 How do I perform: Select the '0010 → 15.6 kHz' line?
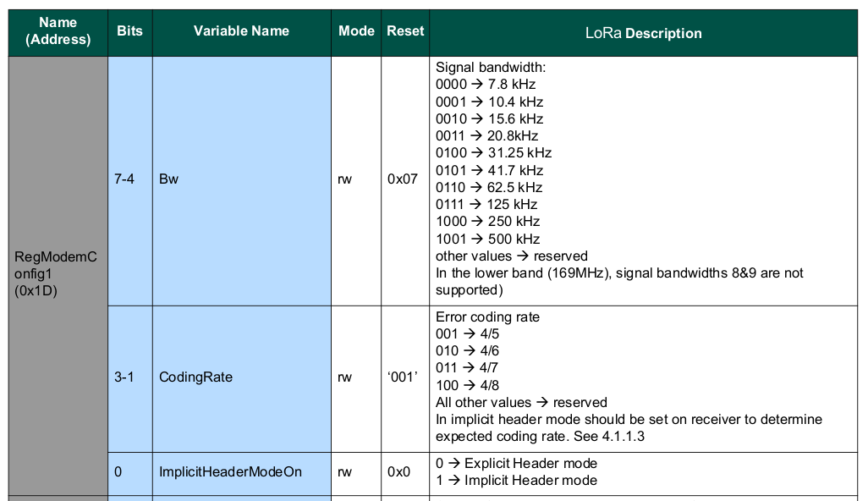(489, 119)
